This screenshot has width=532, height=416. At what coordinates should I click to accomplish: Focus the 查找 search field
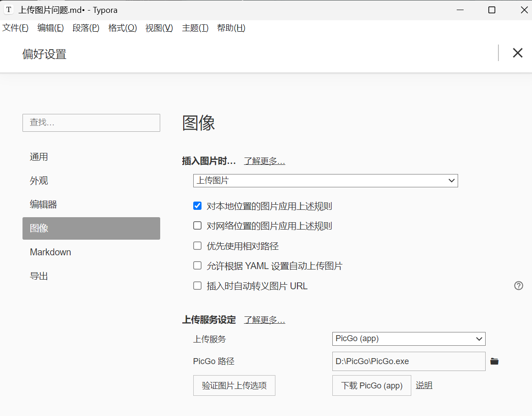[x=91, y=123]
